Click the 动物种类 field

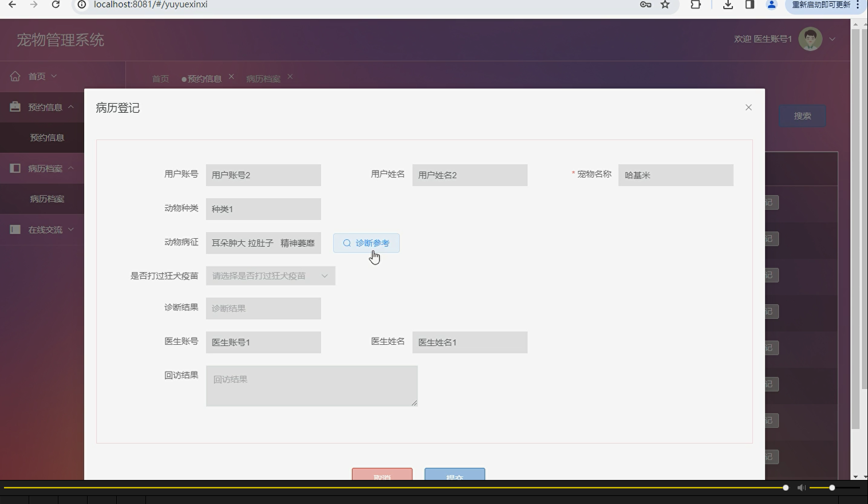(x=263, y=209)
